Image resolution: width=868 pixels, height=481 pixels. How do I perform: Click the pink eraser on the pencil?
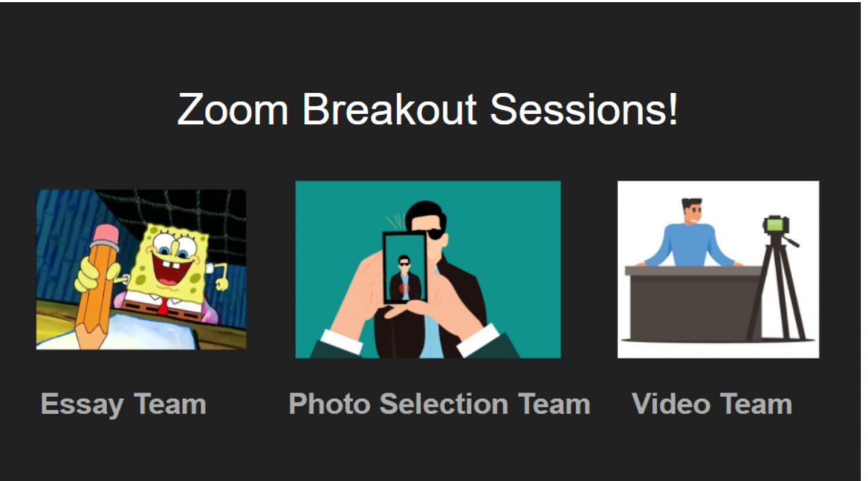[x=104, y=236]
